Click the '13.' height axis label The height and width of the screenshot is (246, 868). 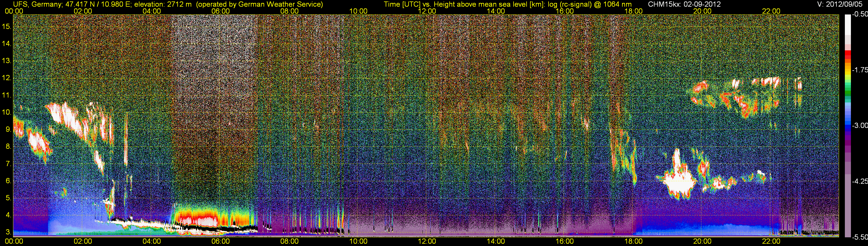tap(6, 61)
